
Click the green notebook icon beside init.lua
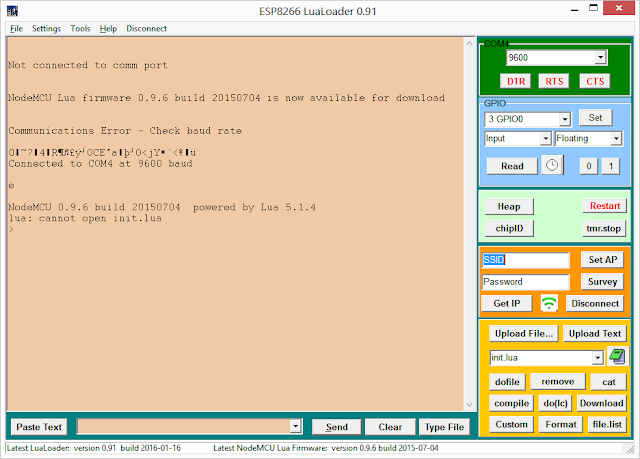click(x=617, y=357)
